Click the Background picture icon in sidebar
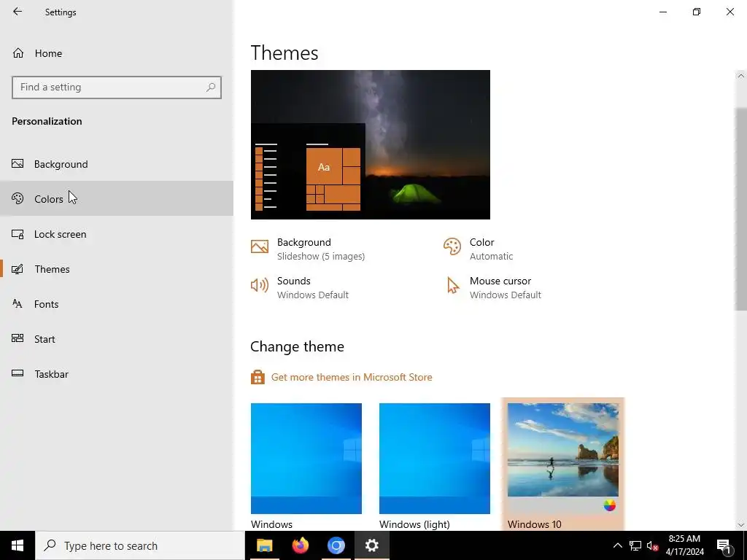This screenshot has height=560, width=747. coord(18,164)
